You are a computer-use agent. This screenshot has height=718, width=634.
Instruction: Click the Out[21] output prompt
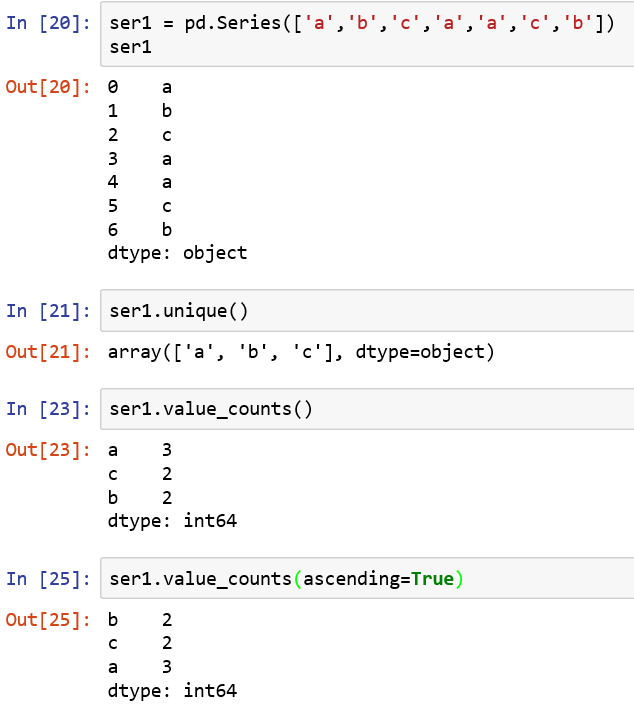point(48,352)
